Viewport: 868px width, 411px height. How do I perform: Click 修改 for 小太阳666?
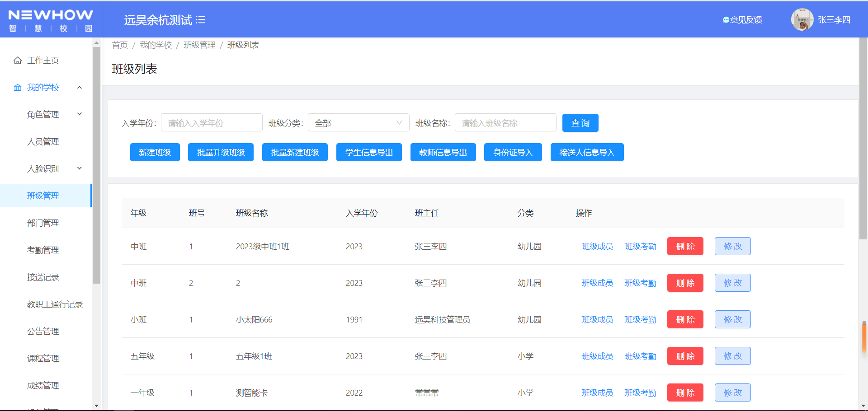coord(733,319)
